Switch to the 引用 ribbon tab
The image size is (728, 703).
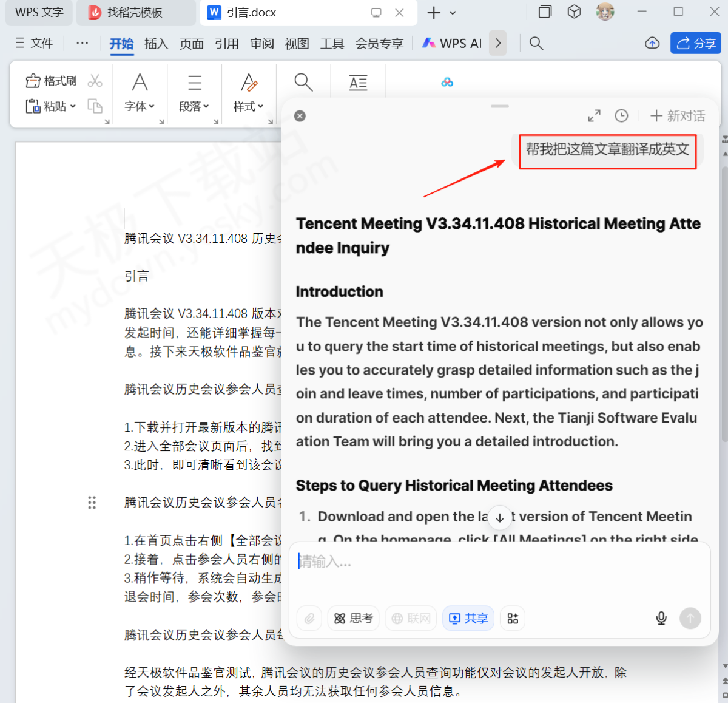[x=227, y=44]
